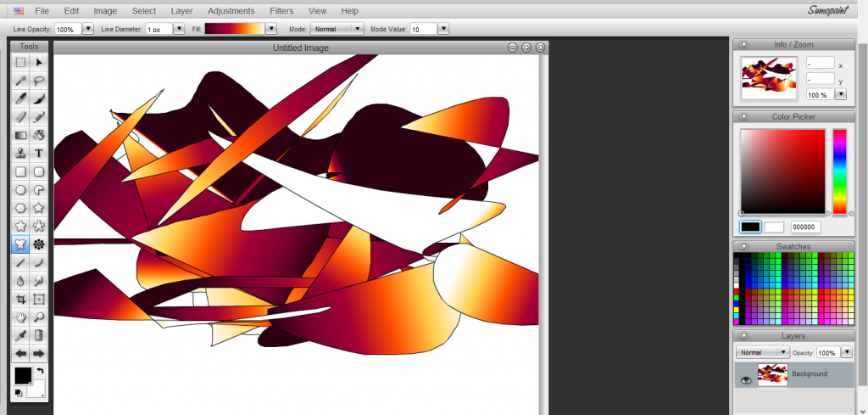Image resolution: width=868 pixels, height=415 pixels.
Task: Collapse the Swatches panel
Action: [x=743, y=247]
